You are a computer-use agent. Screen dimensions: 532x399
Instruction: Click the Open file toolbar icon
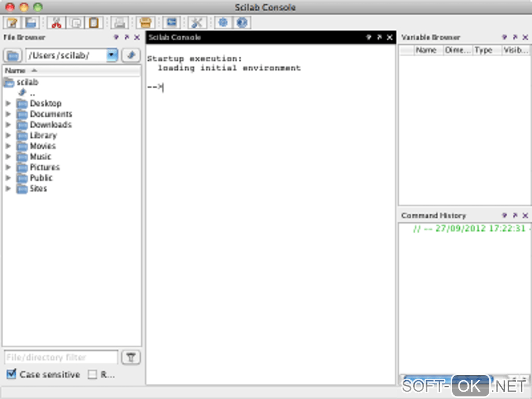coord(31,22)
